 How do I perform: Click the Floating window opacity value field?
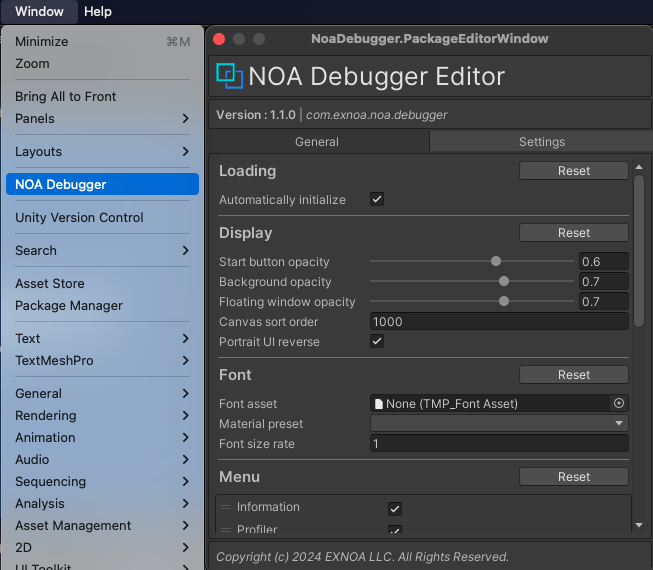point(603,301)
